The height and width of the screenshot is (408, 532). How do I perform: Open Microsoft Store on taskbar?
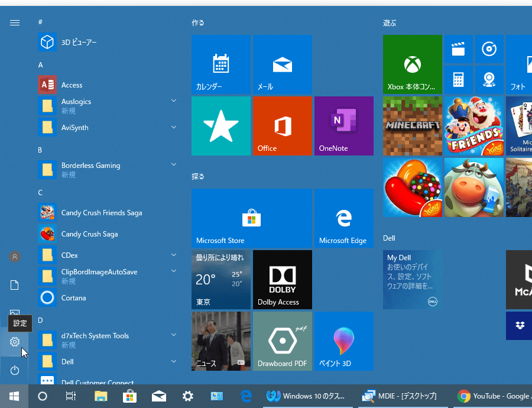[129, 396]
